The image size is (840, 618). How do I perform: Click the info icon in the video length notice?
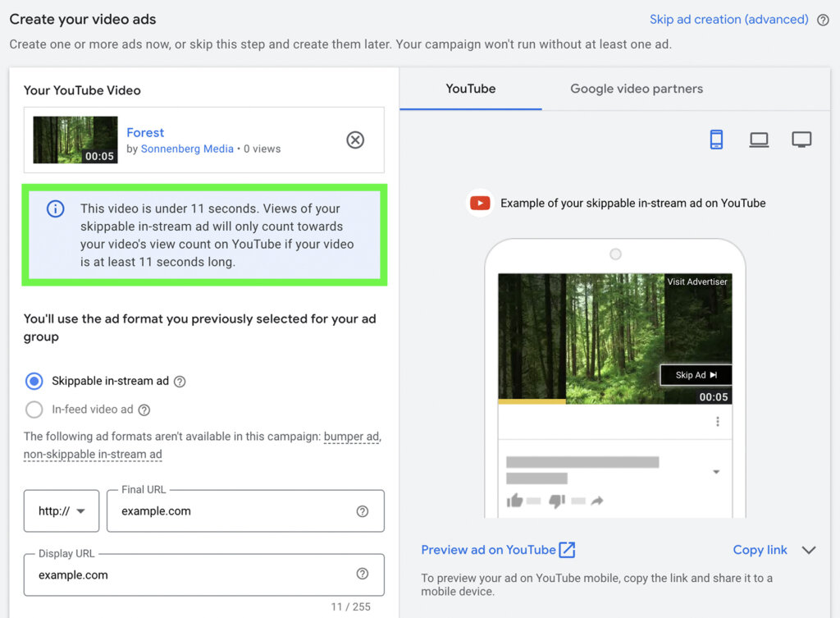tap(55, 208)
